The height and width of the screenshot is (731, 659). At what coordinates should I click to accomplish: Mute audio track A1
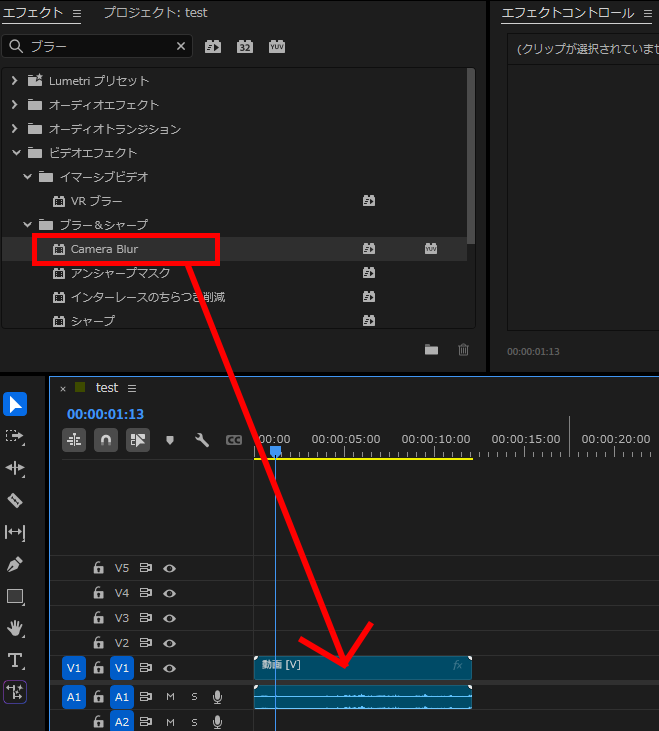(x=170, y=697)
